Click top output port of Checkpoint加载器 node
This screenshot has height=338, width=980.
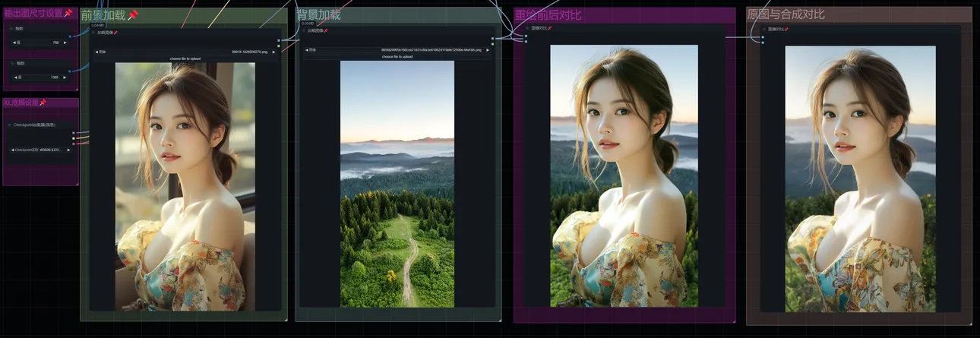74,132
